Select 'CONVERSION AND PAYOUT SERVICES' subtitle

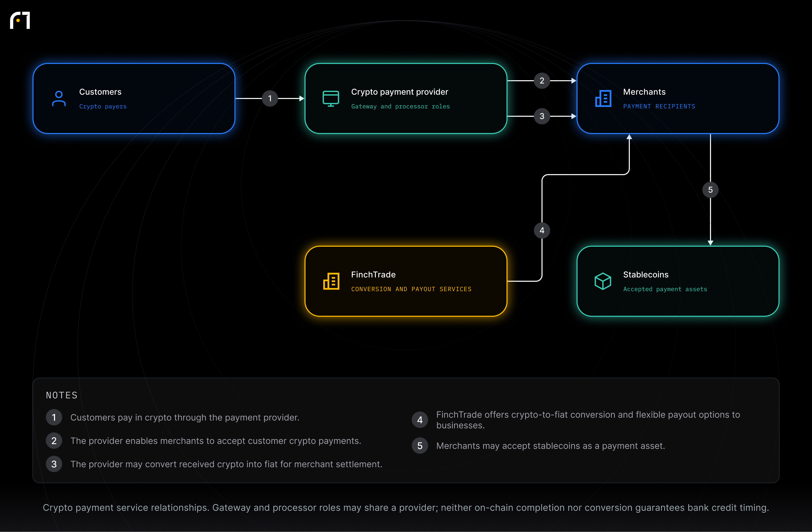(411, 289)
